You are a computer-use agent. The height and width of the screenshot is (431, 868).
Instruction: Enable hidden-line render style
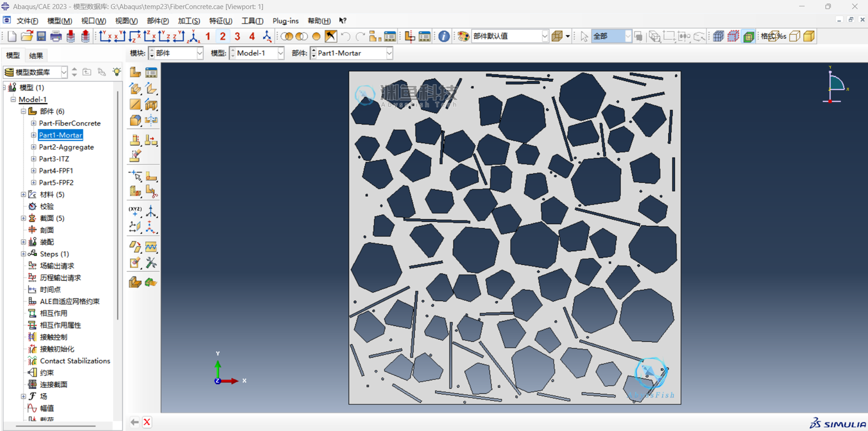[x=795, y=36]
